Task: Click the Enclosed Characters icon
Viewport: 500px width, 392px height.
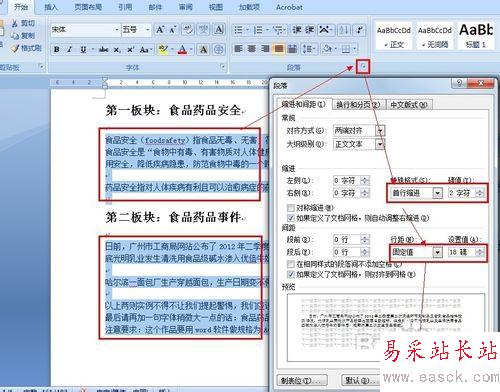Action: (x=219, y=49)
